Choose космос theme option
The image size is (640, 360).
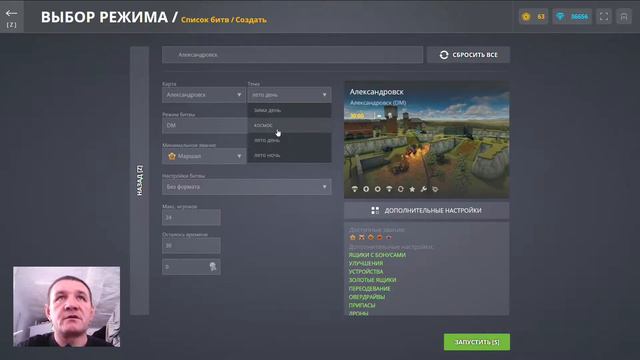(289, 125)
